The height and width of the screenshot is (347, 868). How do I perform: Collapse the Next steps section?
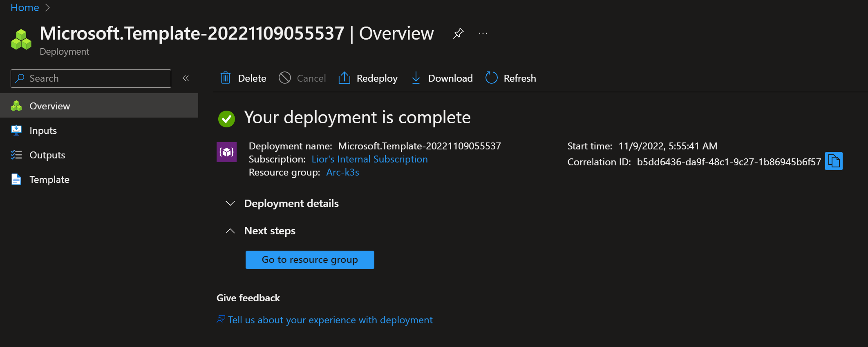pyautogui.click(x=230, y=231)
